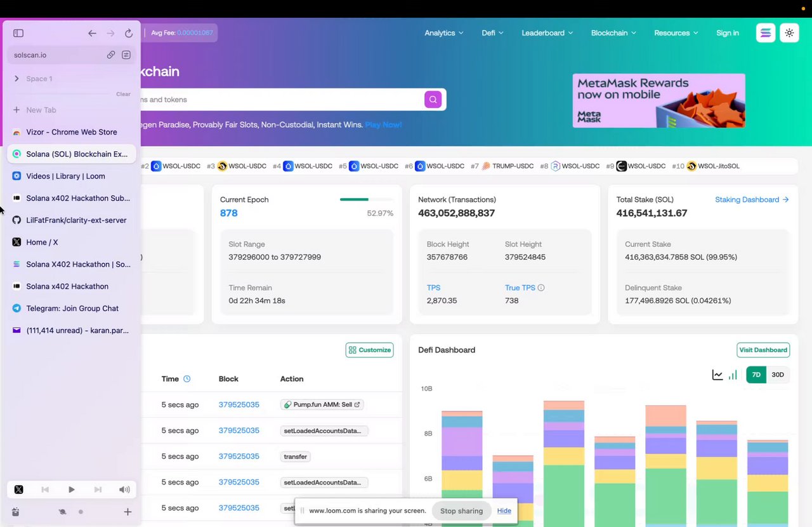Select the 7D range toggle

coord(756,375)
